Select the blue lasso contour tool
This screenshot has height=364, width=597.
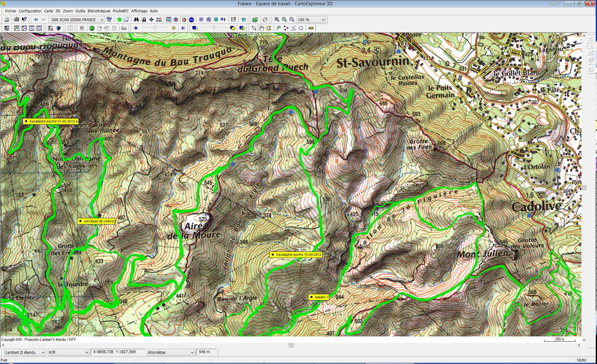coord(301,28)
